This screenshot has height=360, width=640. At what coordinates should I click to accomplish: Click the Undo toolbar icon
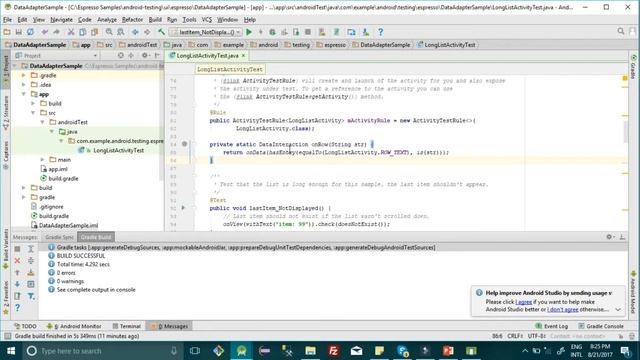point(44,32)
